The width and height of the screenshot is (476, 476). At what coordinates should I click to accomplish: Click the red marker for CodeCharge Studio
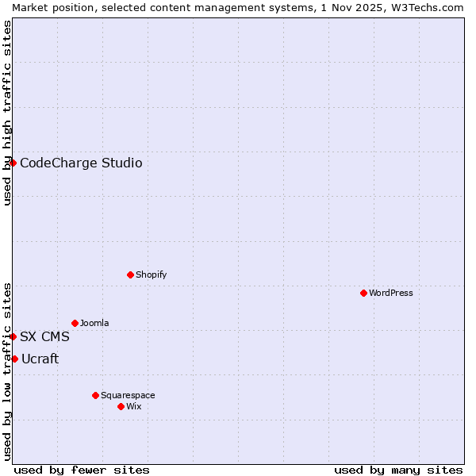[x=13, y=163]
